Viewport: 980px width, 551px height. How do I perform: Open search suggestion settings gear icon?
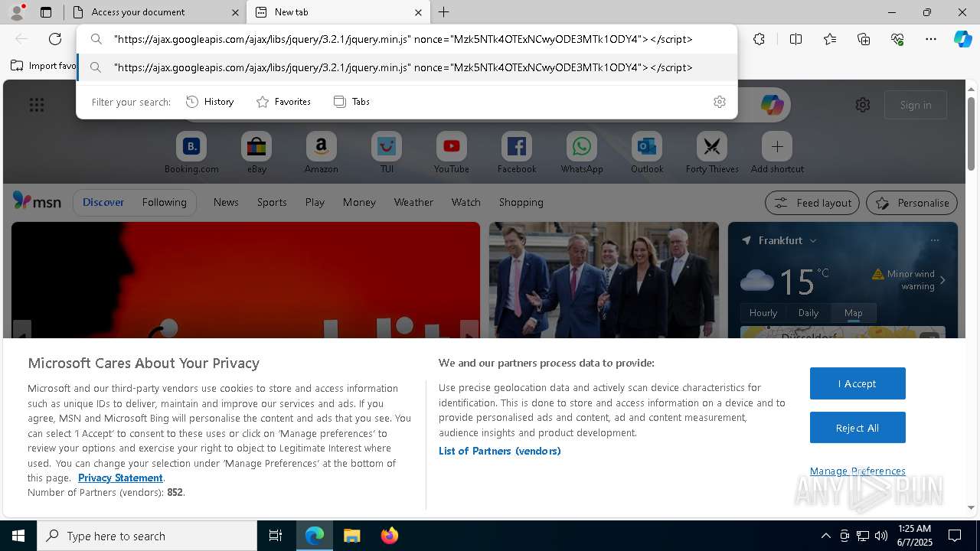[x=719, y=102]
